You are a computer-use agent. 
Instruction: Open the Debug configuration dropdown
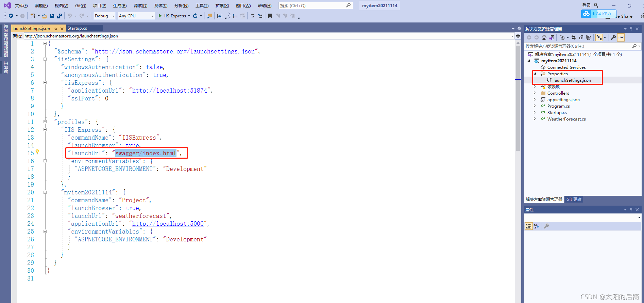[104, 16]
